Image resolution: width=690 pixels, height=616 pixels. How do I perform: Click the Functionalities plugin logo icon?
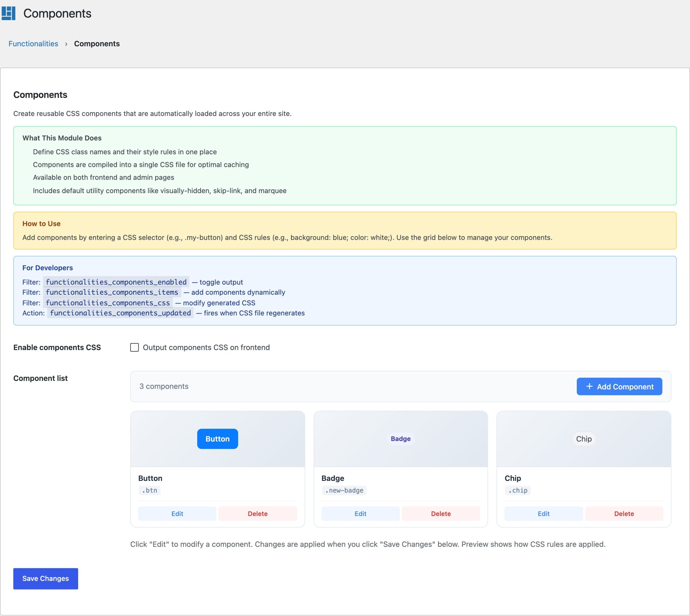tap(8, 13)
